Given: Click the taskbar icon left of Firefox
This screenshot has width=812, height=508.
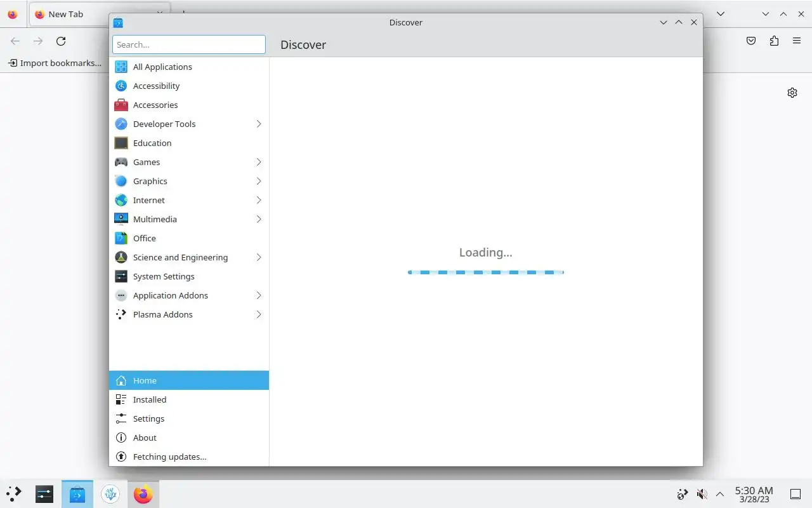Looking at the screenshot, I should [x=110, y=493].
